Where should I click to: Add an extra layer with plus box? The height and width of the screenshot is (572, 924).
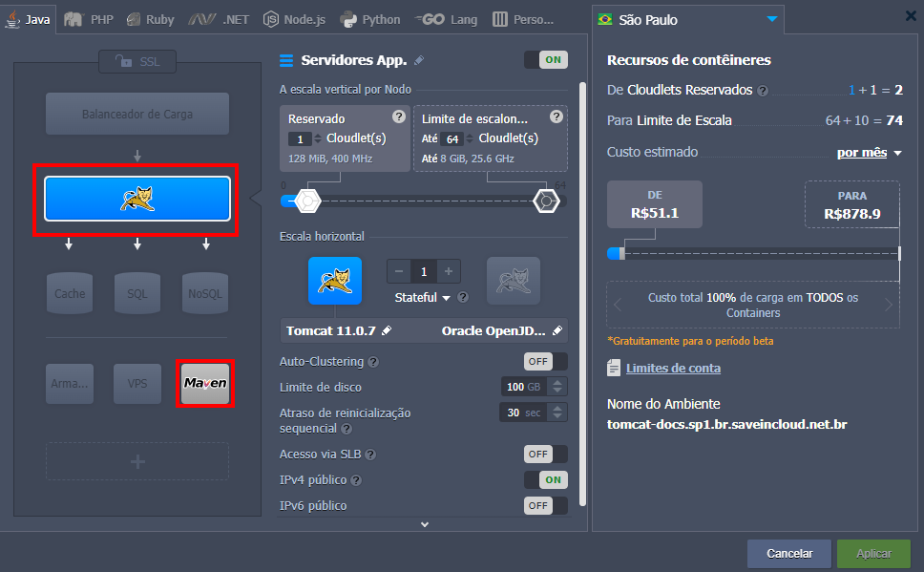coord(137,461)
